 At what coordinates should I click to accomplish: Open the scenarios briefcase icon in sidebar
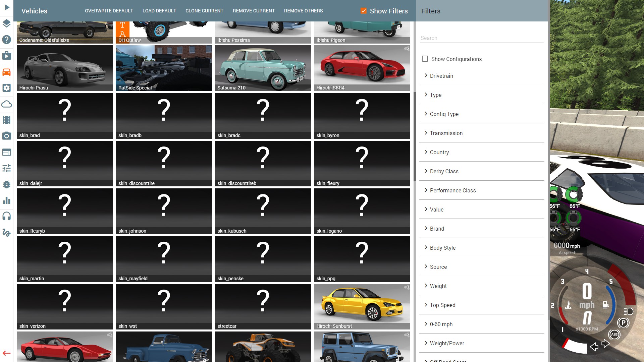pos(6,55)
